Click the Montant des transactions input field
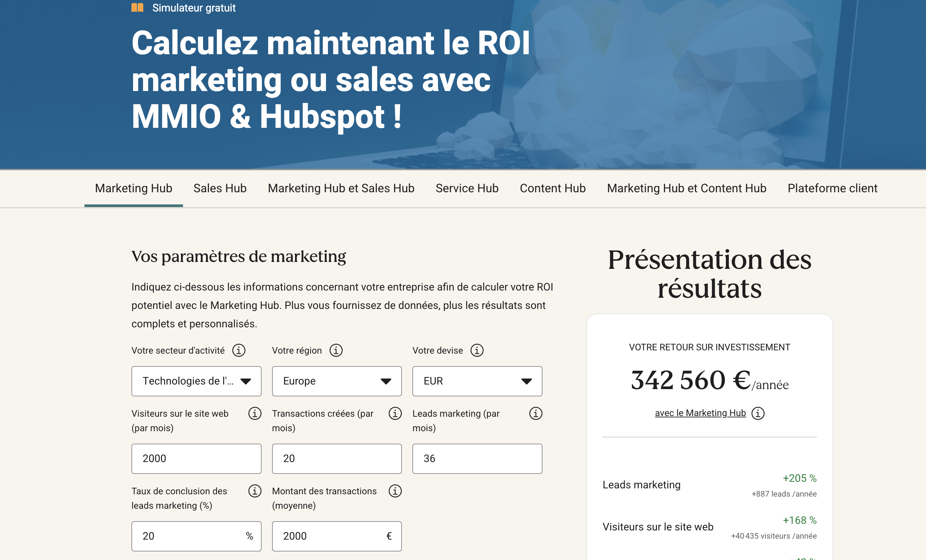Image resolution: width=926 pixels, height=560 pixels. coord(331,536)
